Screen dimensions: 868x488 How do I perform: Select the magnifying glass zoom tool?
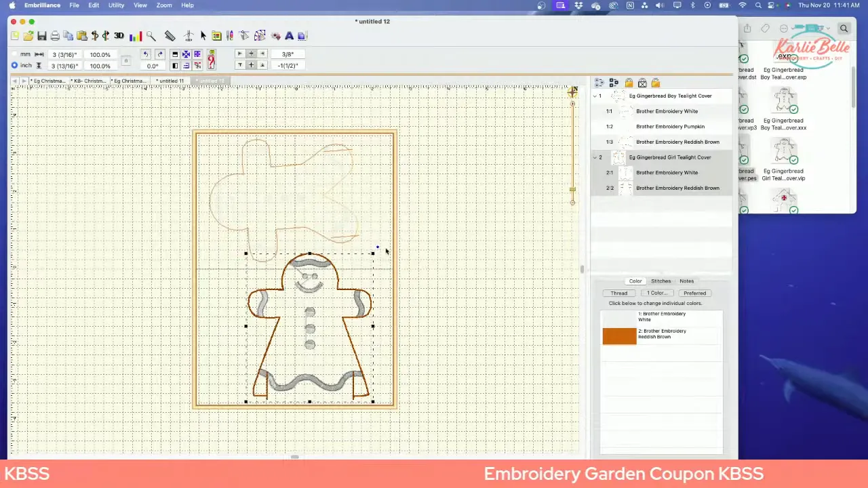point(151,36)
